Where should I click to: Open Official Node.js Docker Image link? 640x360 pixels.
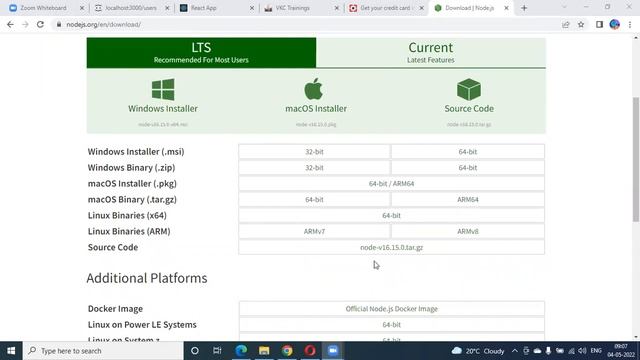tap(391, 309)
